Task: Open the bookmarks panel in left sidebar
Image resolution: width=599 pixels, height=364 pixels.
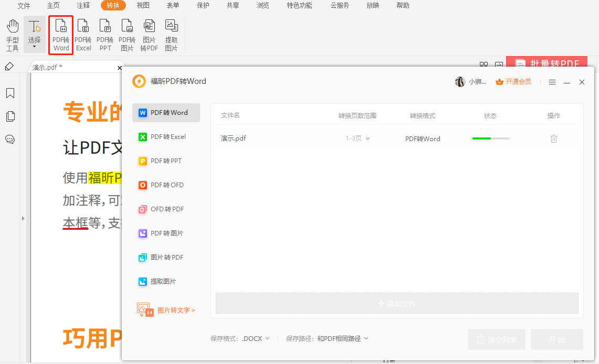Action: 10,93
